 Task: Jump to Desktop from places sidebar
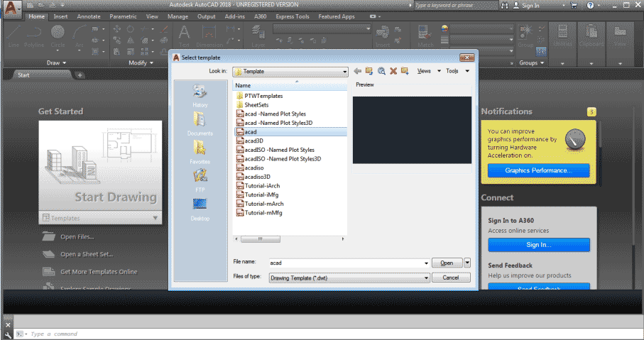200,207
